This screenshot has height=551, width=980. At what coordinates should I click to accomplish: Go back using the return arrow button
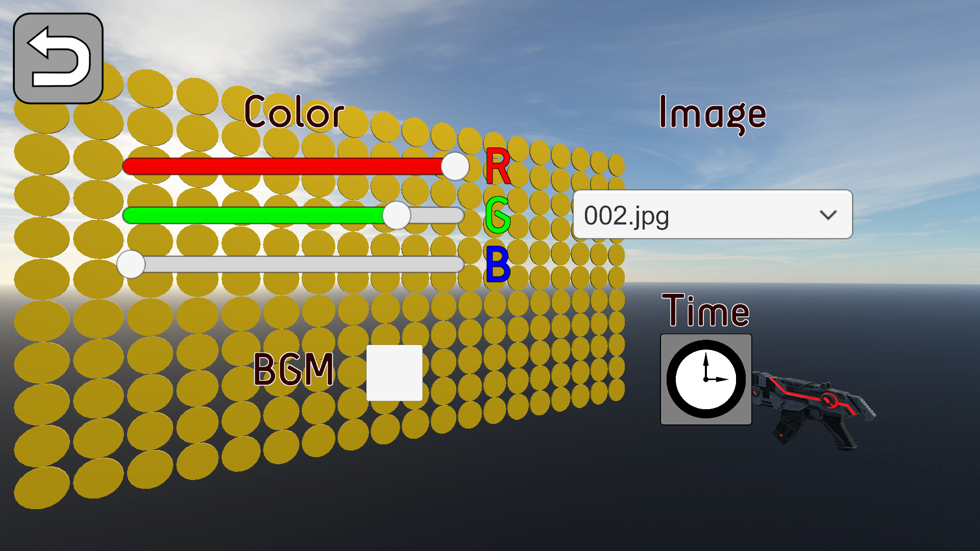click(58, 58)
